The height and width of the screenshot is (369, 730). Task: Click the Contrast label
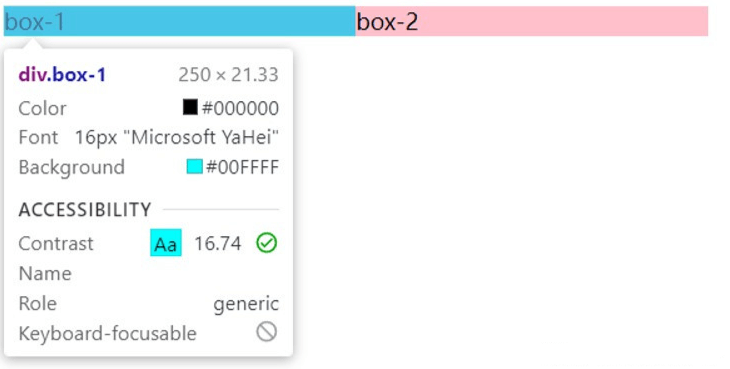pyautogui.click(x=56, y=243)
